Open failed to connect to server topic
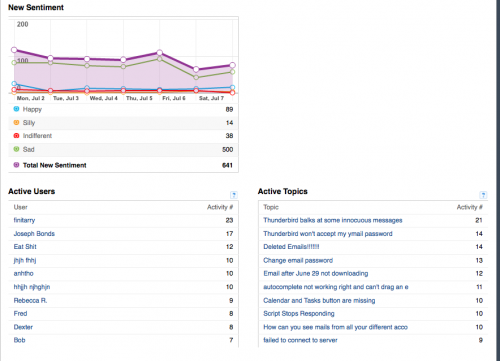 (300, 340)
